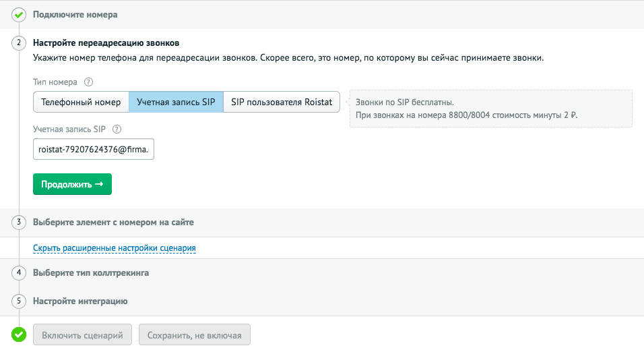Select SIP пользователя Roistat option
This screenshot has width=644, height=352.
[x=282, y=102]
